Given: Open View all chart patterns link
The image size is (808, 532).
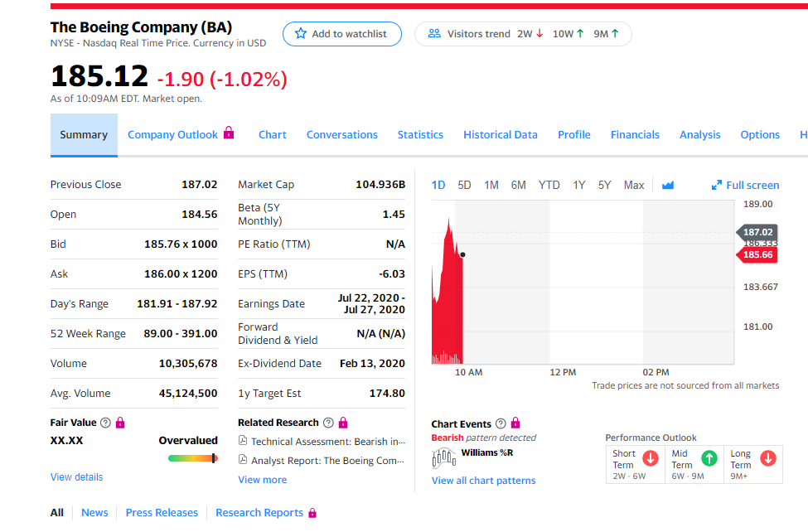Looking at the screenshot, I should pos(483,481).
